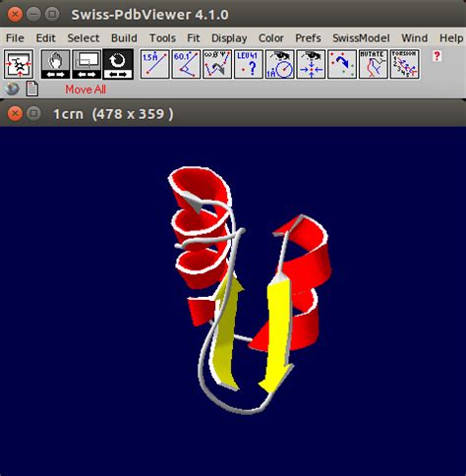466x476 pixels.
Task: Open the Build menu
Action: [124, 38]
